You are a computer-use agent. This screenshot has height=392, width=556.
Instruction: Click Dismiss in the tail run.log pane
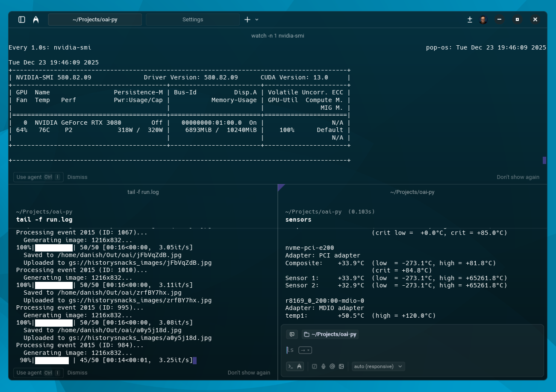77,373
